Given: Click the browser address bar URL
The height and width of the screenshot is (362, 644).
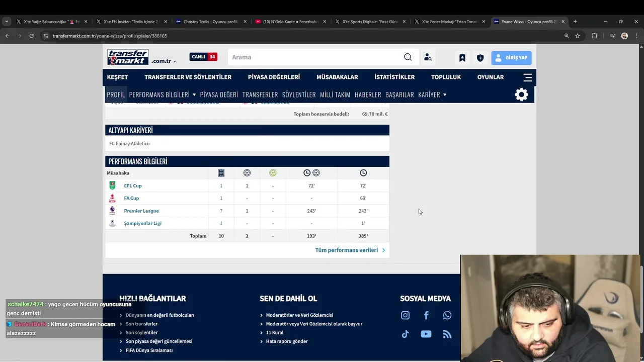Looking at the screenshot, I should 110,36.
